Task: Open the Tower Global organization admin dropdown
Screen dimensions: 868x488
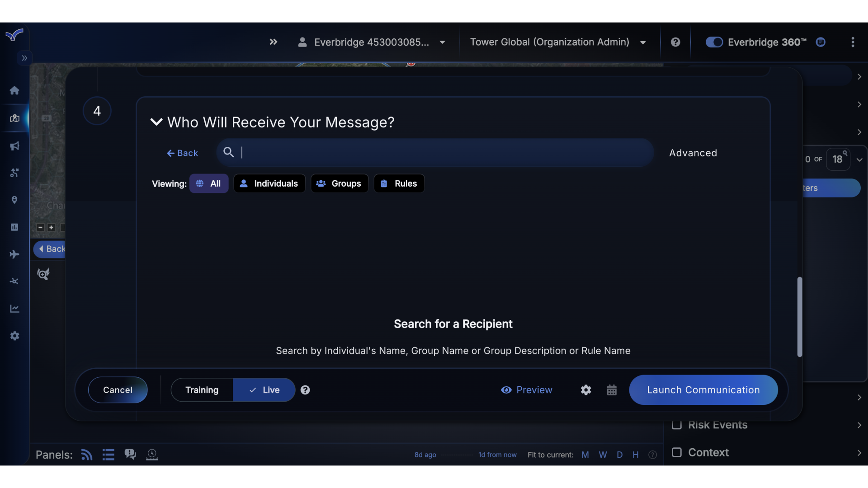Action: [x=643, y=42]
